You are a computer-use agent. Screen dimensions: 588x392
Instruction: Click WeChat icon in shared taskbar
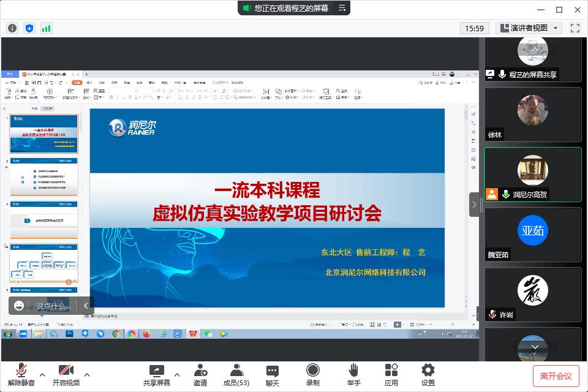208,334
